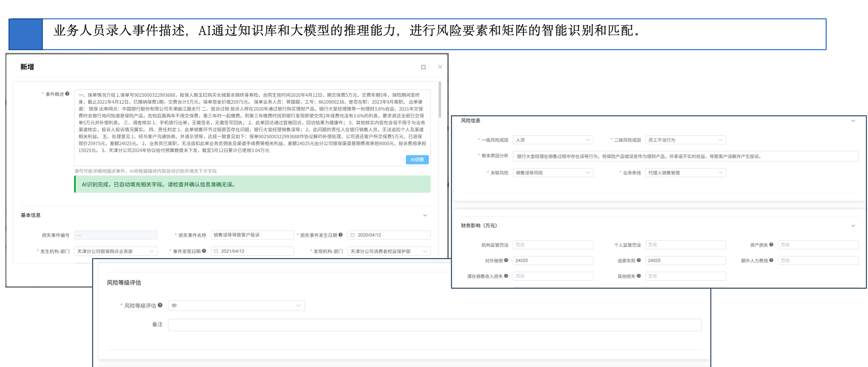Viewport: 868px width, 367px height.
Task: Edit the 损失事件名称 input field
Action: 252,235
